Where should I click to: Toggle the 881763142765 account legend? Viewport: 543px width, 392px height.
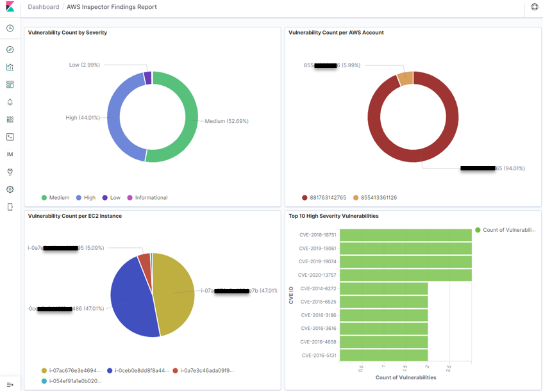click(x=324, y=197)
